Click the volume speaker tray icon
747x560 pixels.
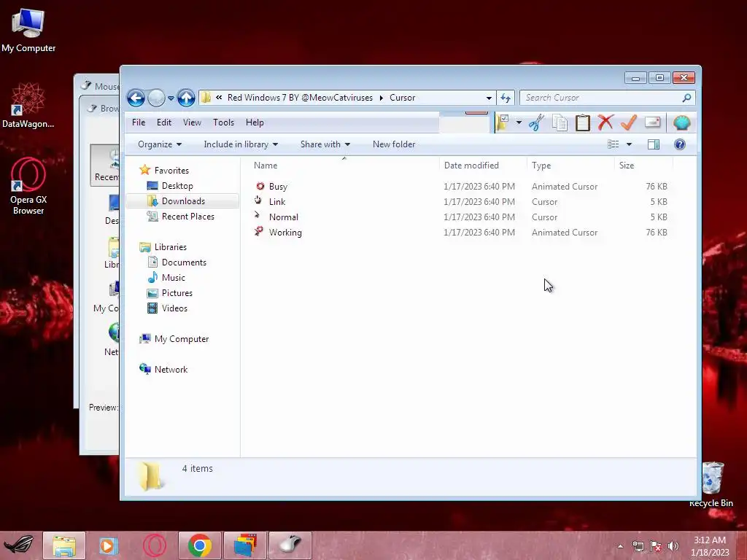[x=673, y=546]
